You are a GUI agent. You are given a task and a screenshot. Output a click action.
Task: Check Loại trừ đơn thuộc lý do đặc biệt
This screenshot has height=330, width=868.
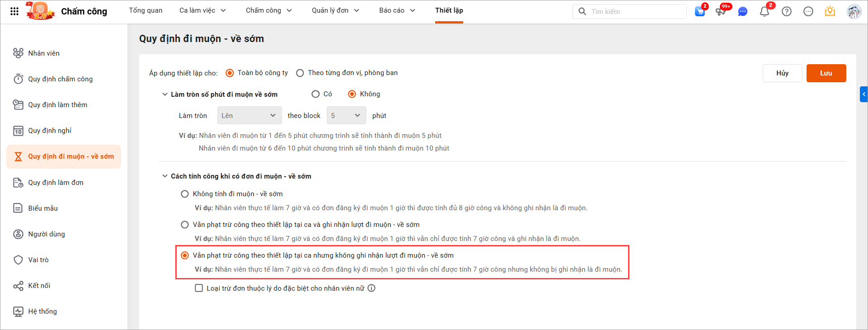[x=199, y=288]
